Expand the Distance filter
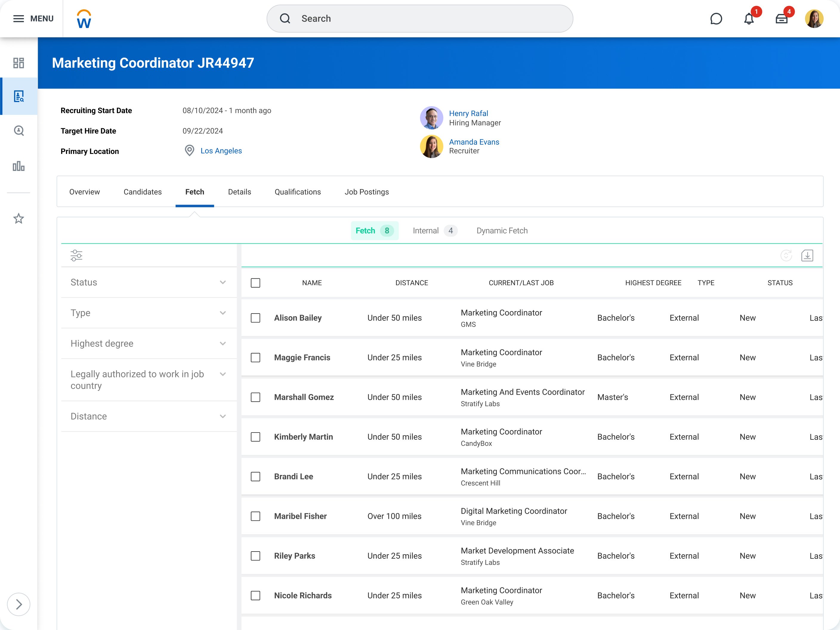The width and height of the screenshot is (840, 630). pos(223,416)
